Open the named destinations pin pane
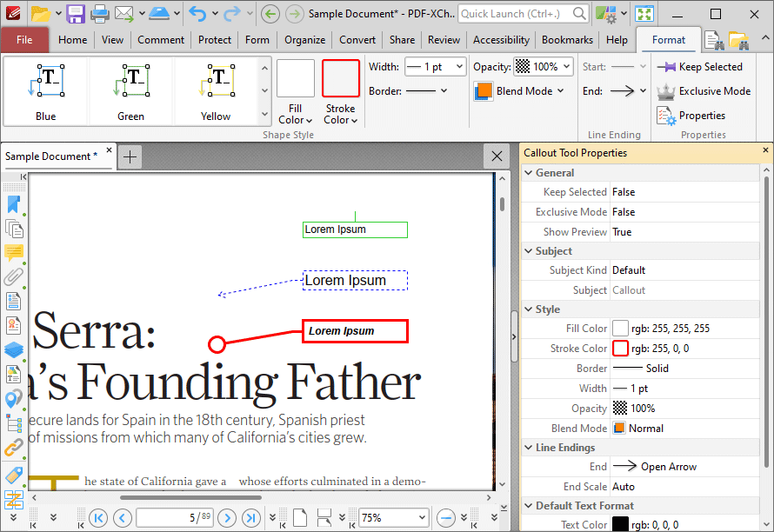774x532 pixels. click(x=13, y=399)
